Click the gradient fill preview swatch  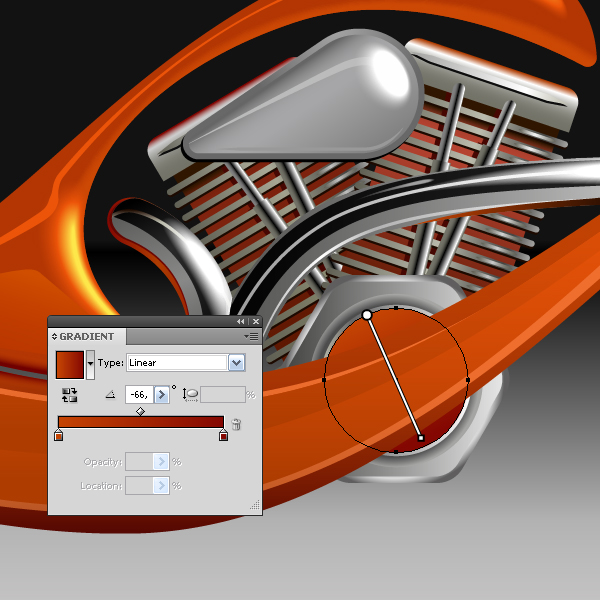click(70, 365)
